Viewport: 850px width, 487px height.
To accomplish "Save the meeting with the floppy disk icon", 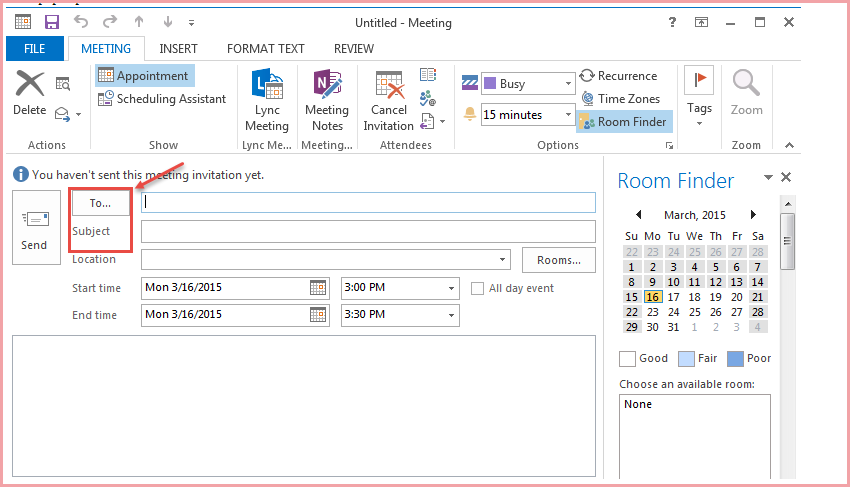I will click(x=51, y=22).
